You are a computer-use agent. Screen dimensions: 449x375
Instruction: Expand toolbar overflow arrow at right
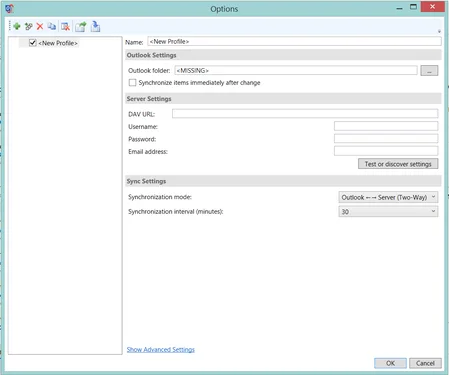(x=439, y=31)
